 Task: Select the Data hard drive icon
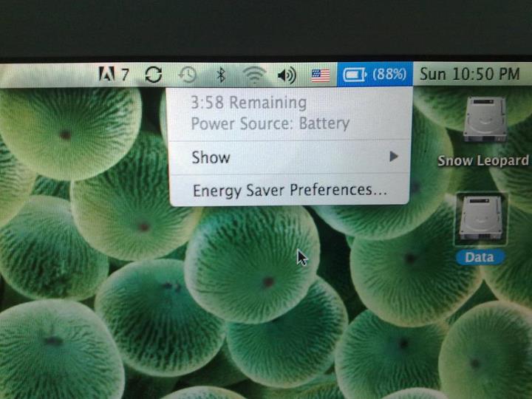click(x=480, y=219)
